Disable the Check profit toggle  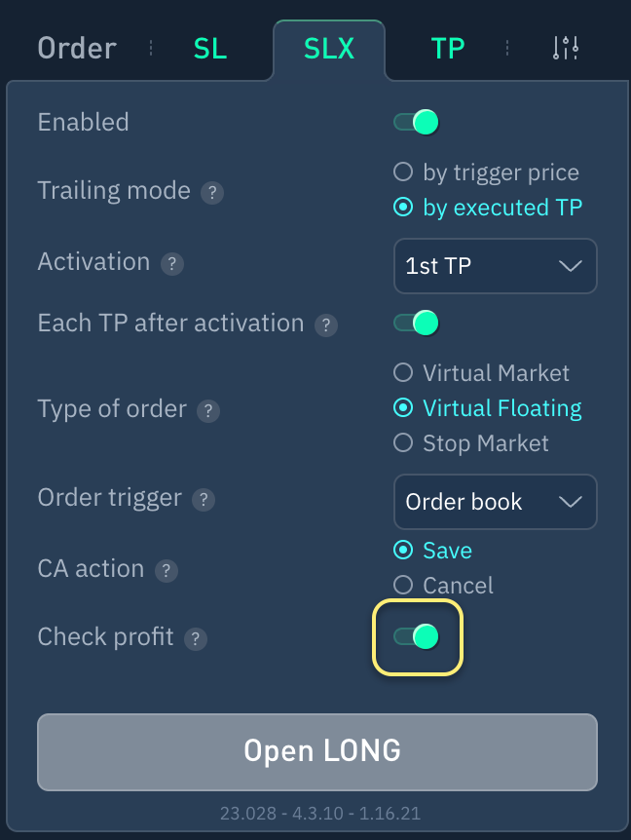(417, 637)
